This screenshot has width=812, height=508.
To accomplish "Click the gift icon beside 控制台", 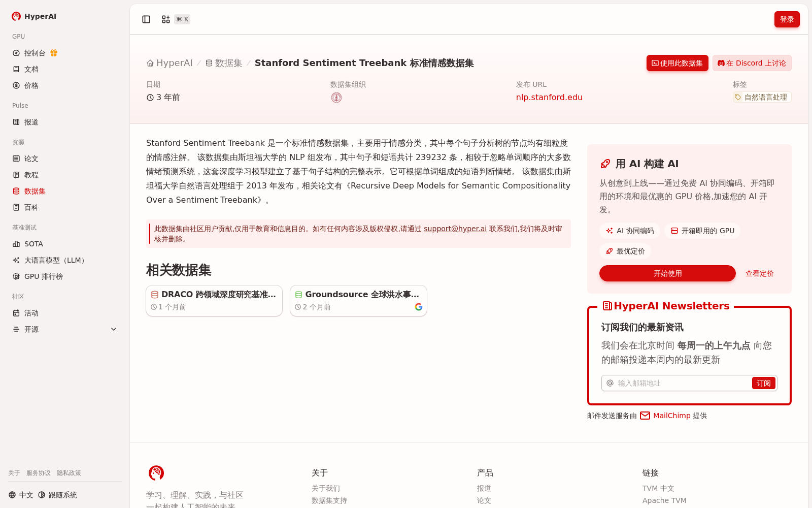I will click(x=54, y=53).
